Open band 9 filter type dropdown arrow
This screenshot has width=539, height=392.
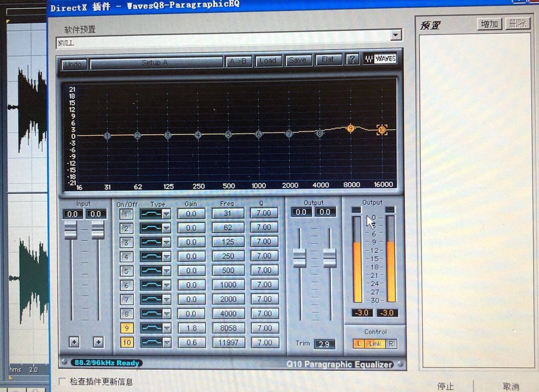pyautogui.click(x=167, y=329)
